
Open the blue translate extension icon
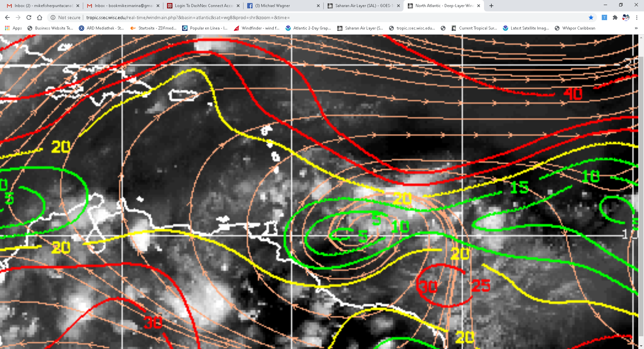tap(604, 17)
